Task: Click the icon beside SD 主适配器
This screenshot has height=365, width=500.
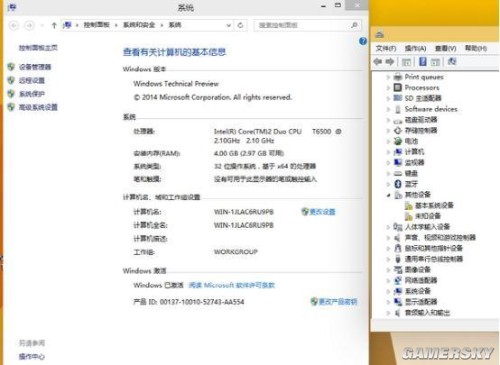Action: pyautogui.click(x=398, y=98)
